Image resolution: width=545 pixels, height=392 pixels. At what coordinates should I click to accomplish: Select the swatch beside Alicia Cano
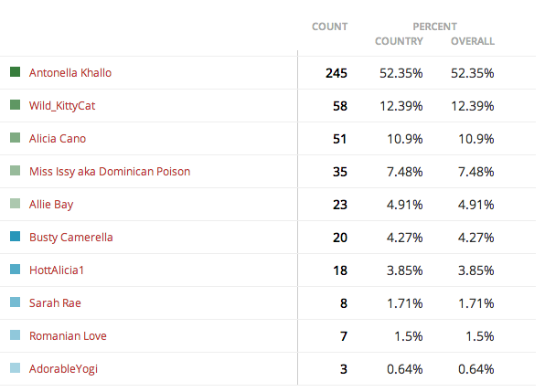click(15, 137)
